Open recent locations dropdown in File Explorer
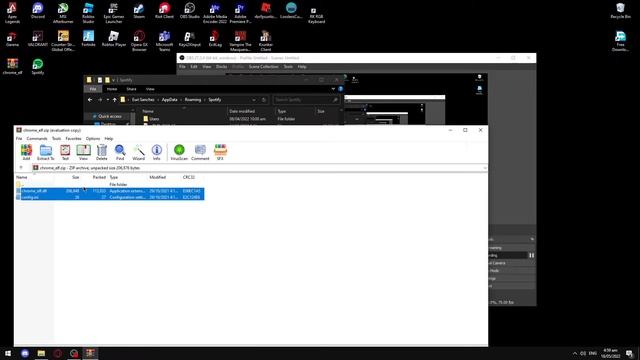Image resolution: width=640 pixels, height=360 pixels. (108, 100)
